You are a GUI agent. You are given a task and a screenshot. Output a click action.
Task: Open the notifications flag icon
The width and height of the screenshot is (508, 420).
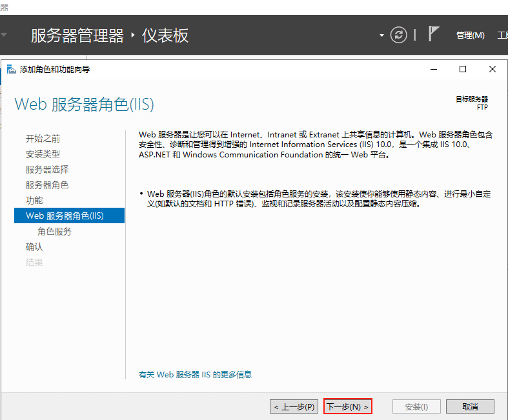(434, 34)
